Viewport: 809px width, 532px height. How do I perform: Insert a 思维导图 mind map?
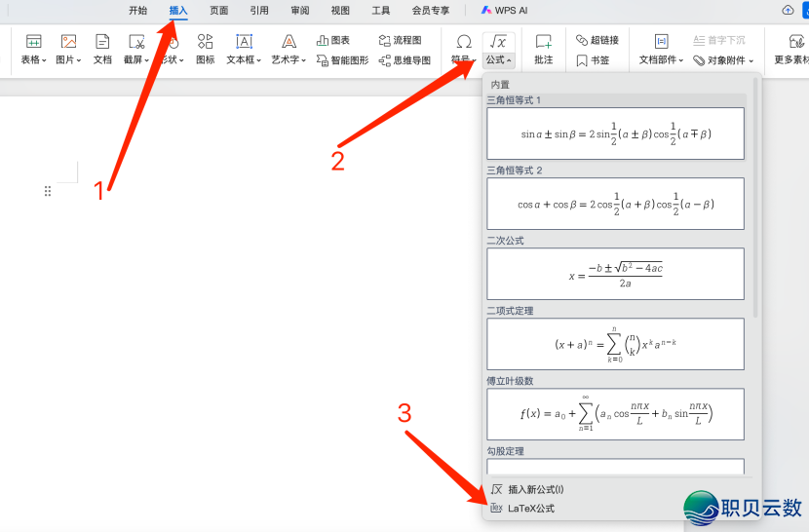404,60
